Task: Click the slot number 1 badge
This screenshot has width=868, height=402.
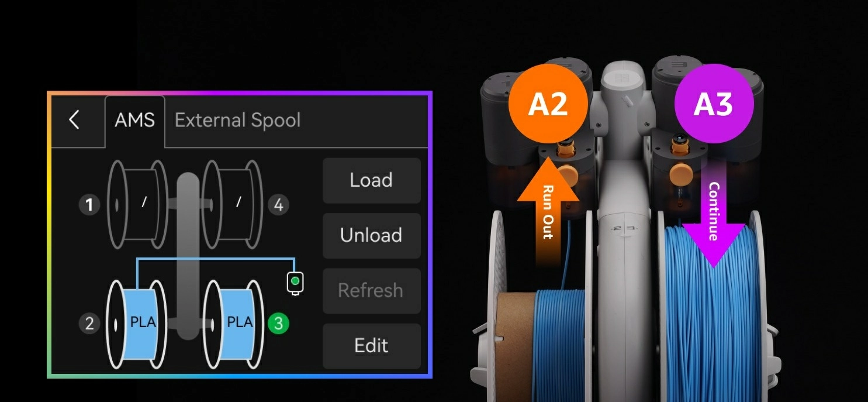Action: coord(89,205)
